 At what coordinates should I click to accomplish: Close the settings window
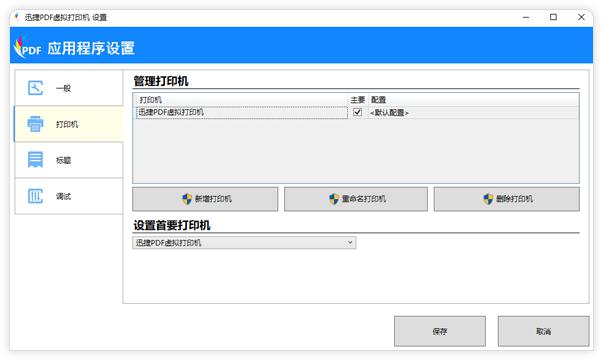[581, 17]
